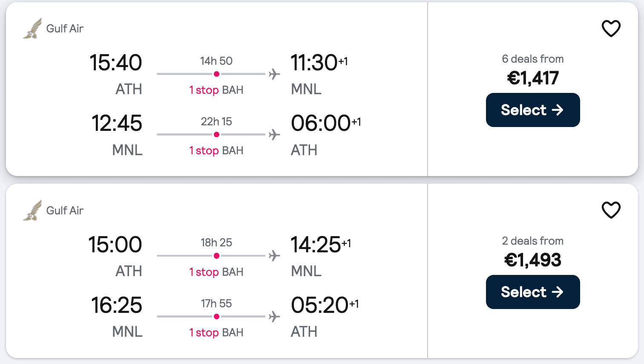Click the '2 deals from' text
Screen dimensions: 644x364
pyautogui.click(x=532, y=241)
